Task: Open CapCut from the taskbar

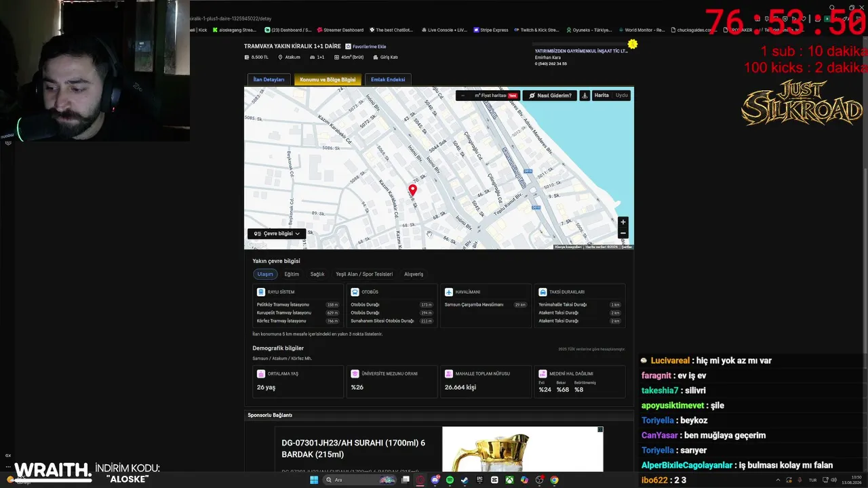Action: click(x=494, y=480)
